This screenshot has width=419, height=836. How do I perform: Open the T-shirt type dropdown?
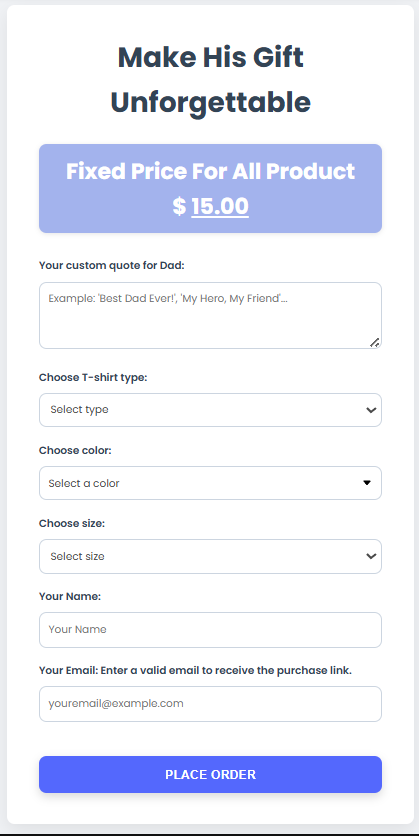click(x=210, y=410)
